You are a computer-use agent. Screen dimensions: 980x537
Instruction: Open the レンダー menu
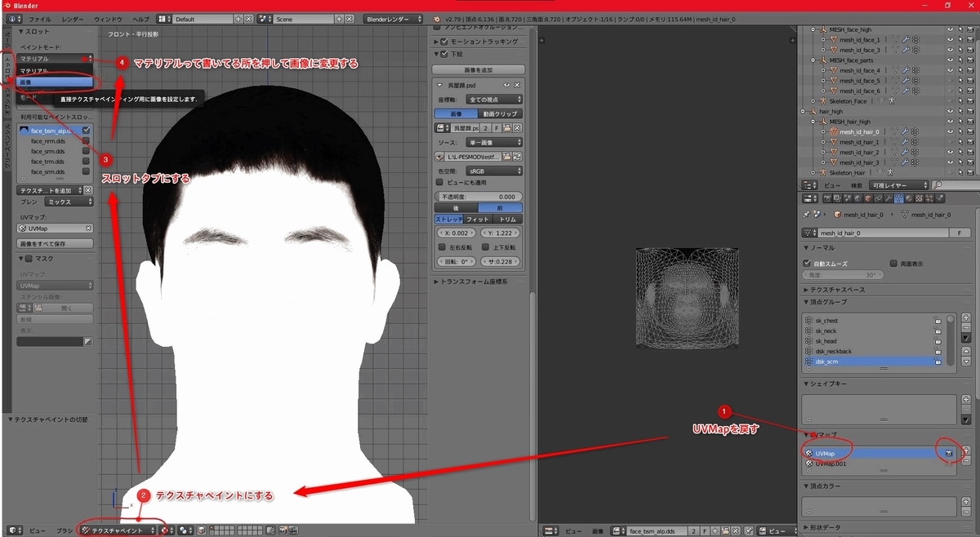click(x=73, y=19)
